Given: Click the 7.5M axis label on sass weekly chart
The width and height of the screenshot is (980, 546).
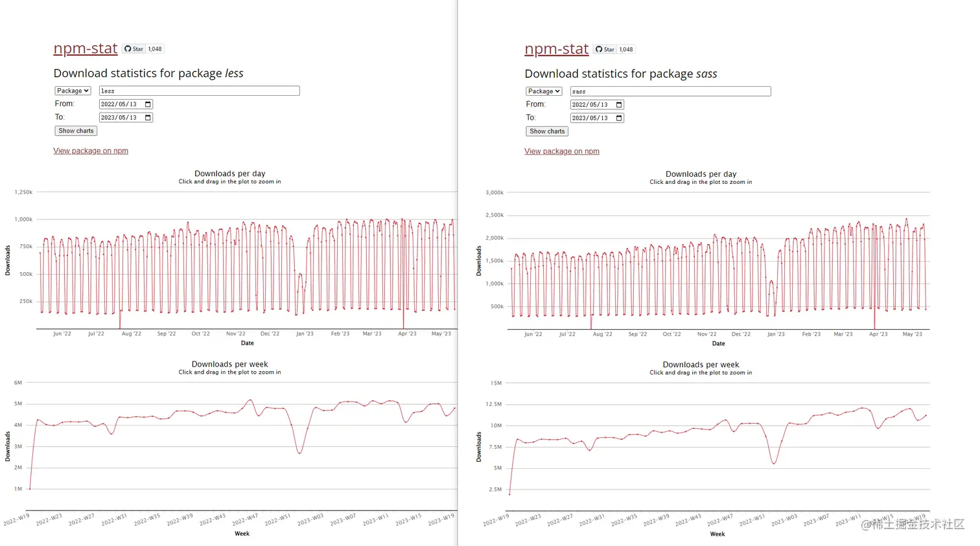Looking at the screenshot, I should coord(495,448).
